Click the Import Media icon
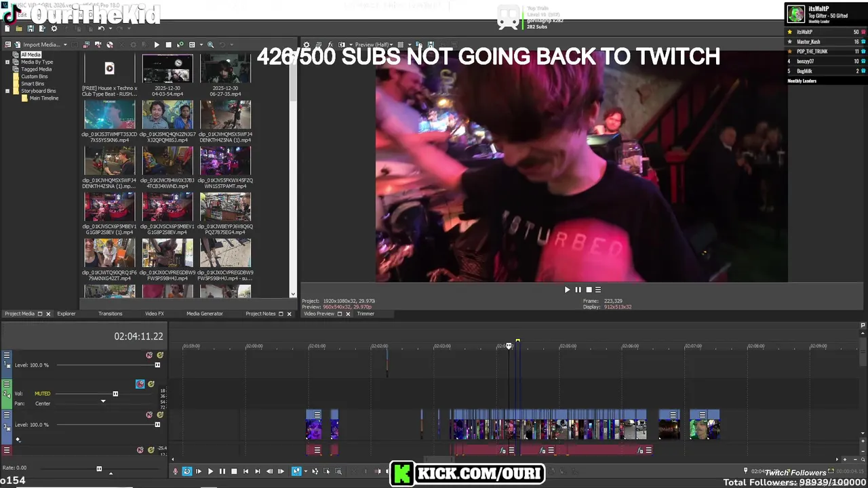This screenshot has width=868, height=488. pos(17,45)
